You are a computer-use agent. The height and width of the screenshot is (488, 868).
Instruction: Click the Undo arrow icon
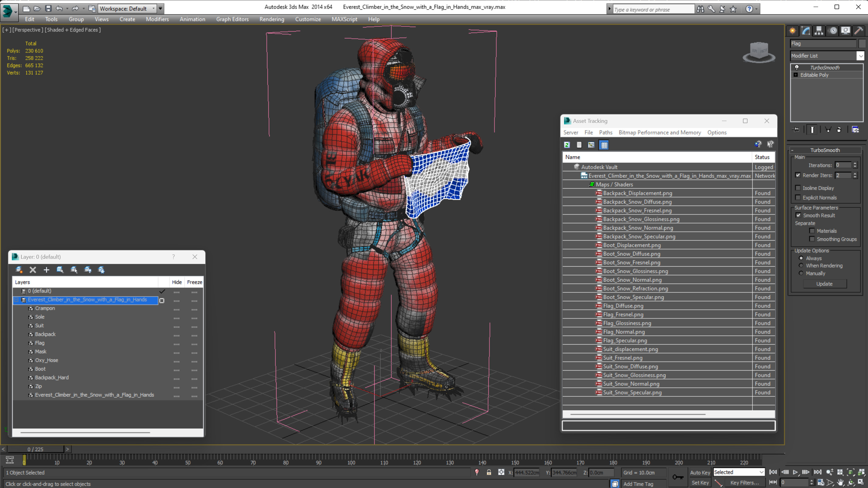tap(59, 9)
